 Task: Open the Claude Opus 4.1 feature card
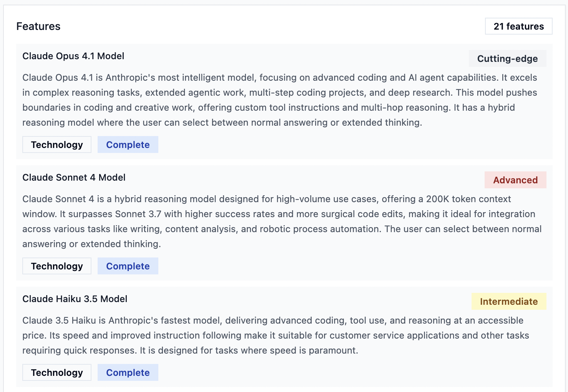(x=284, y=100)
